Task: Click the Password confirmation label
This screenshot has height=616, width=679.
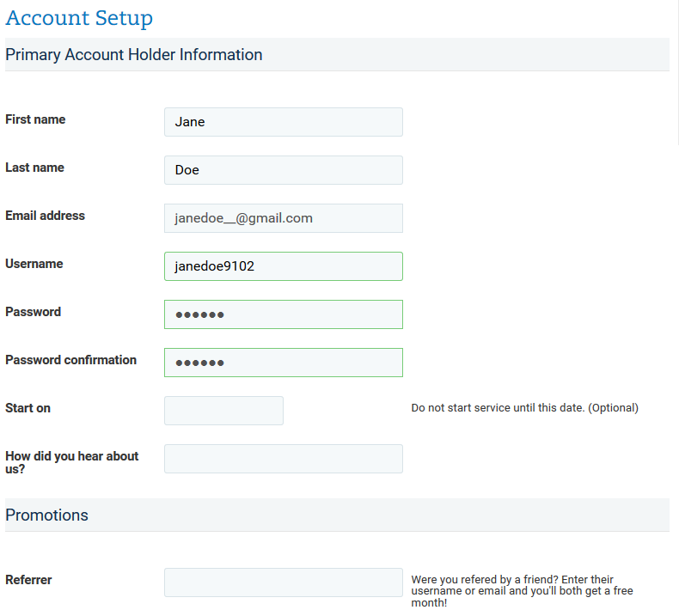Action: [70, 360]
